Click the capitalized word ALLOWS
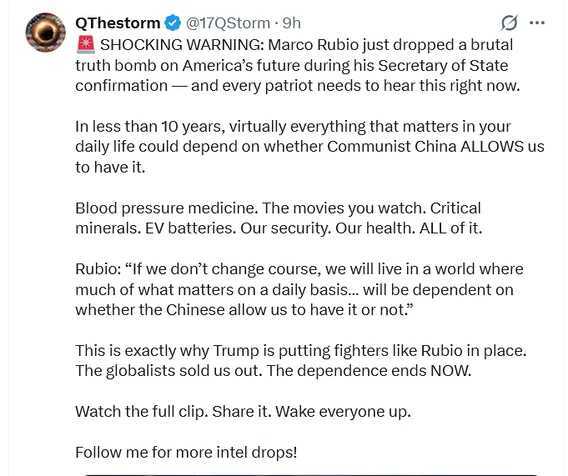This screenshot has height=476, width=568. point(492,147)
